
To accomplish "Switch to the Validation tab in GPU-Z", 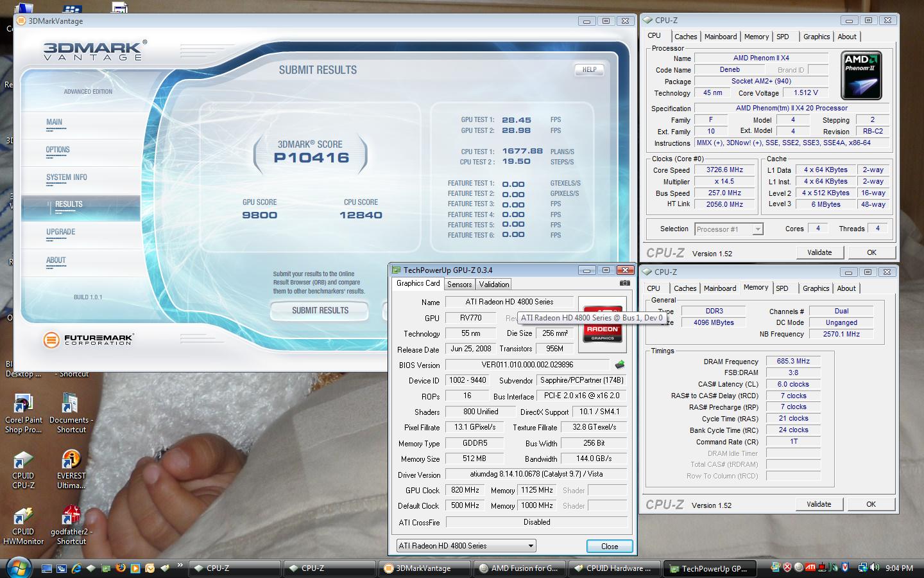I will 494,285.
